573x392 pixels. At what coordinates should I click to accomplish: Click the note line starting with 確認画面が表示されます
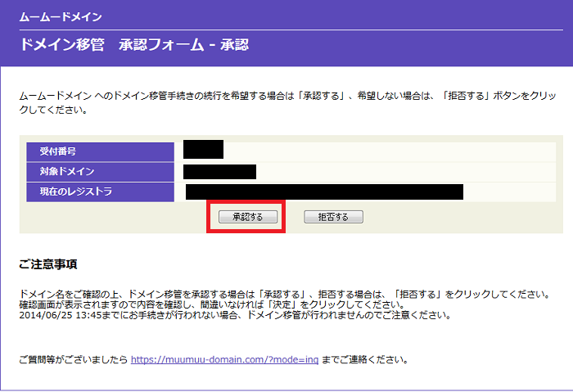pos(211,304)
